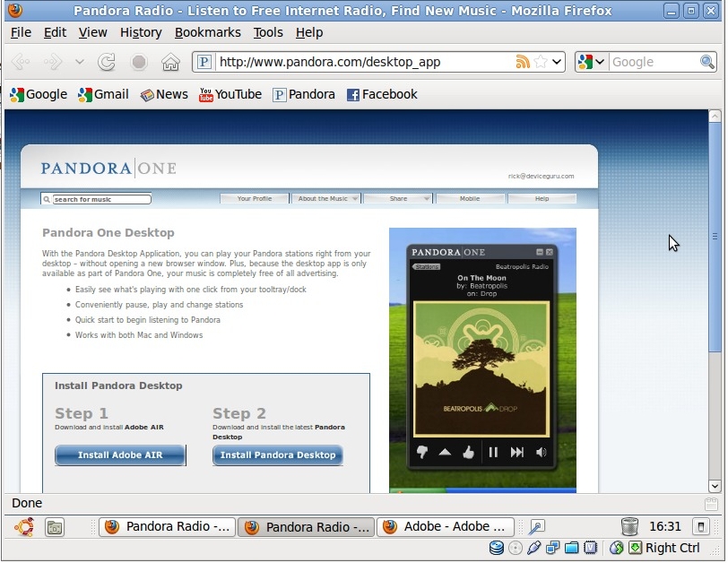This screenshot has width=728, height=563.
Task: Click the page vertical scrollbar thumb
Action: point(715,237)
